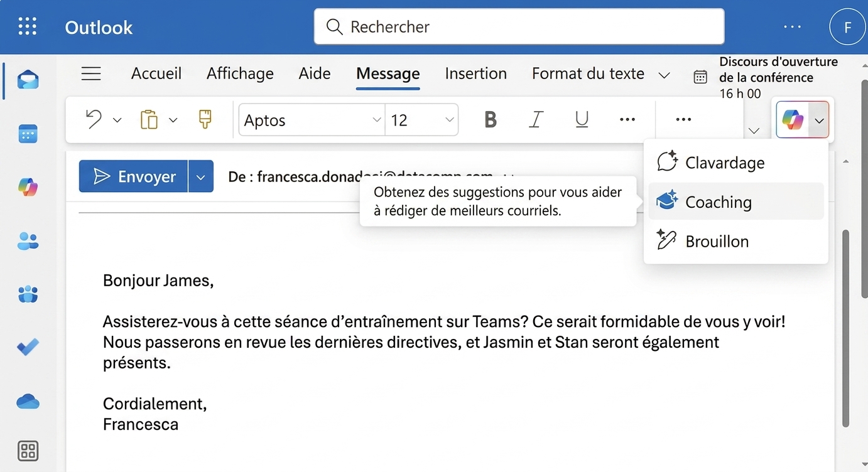
Task: Click the Undo arrow
Action: (94, 119)
